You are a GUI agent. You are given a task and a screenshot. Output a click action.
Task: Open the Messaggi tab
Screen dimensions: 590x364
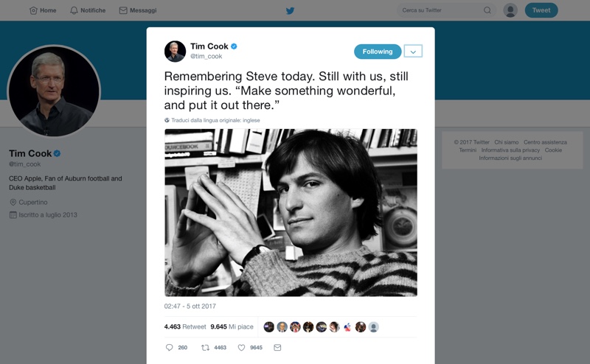pyautogui.click(x=138, y=10)
